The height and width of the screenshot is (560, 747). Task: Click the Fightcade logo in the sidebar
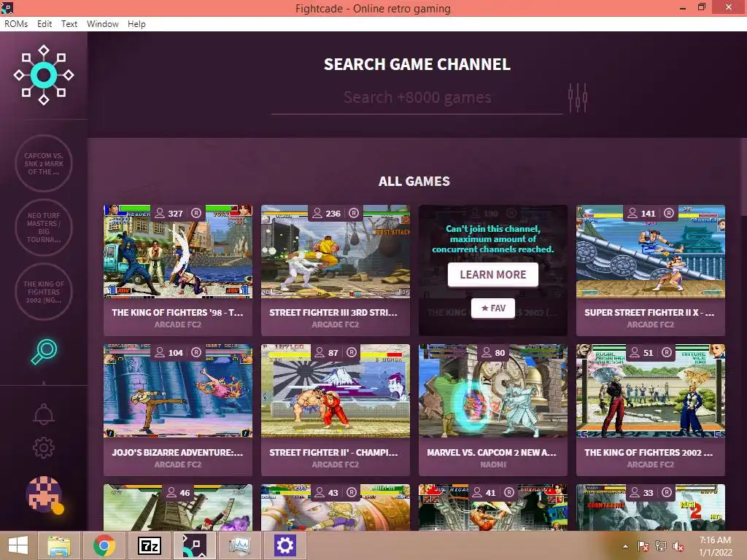tap(43, 75)
